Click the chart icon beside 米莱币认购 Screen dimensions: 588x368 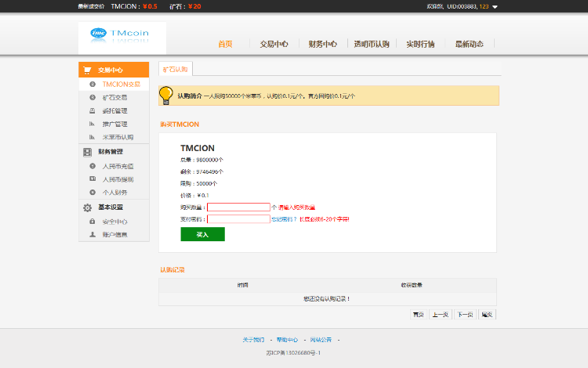point(92,137)
